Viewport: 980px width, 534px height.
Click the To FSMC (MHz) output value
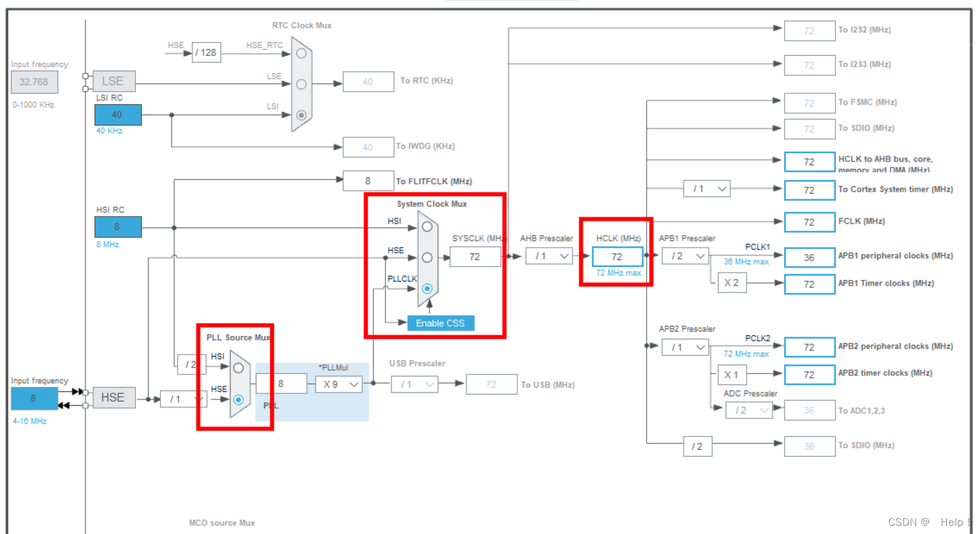(x=810, y=103)
